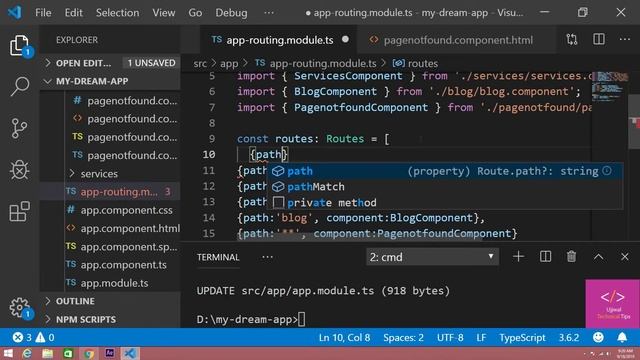Change encoding via UTF-8

(x=450, y=338)
